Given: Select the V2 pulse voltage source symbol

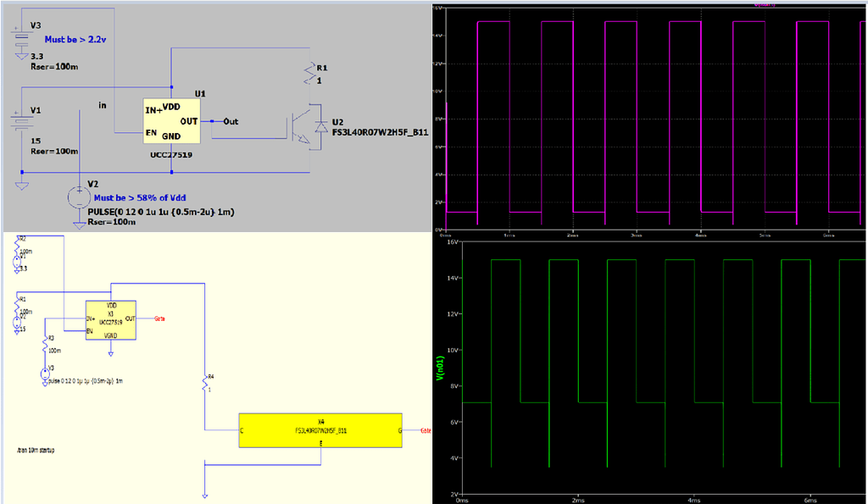Looking at the screenshot, I should [x=78, y=195].
